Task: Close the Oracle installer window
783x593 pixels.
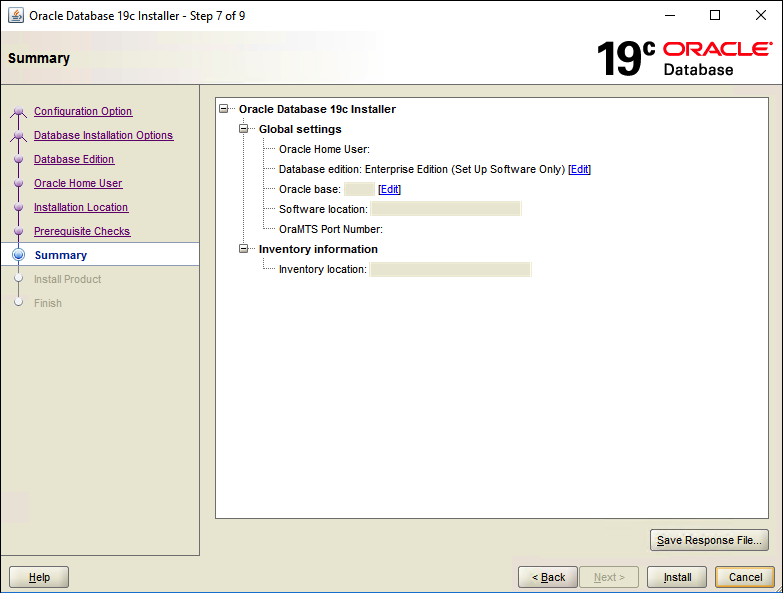Action: tap(761, 15)
